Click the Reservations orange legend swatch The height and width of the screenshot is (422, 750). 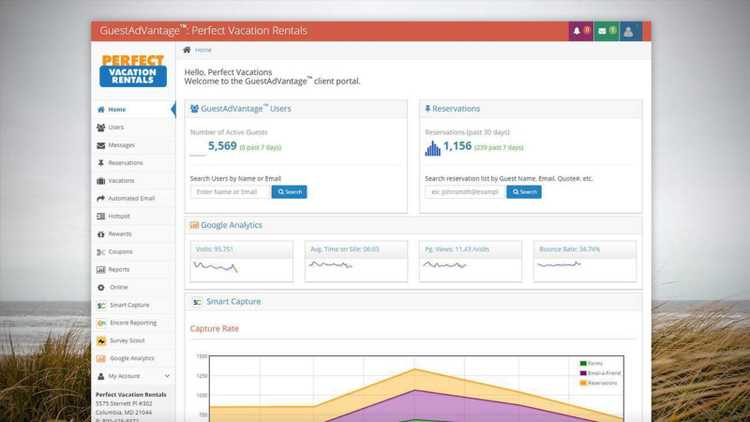[584, 383]
